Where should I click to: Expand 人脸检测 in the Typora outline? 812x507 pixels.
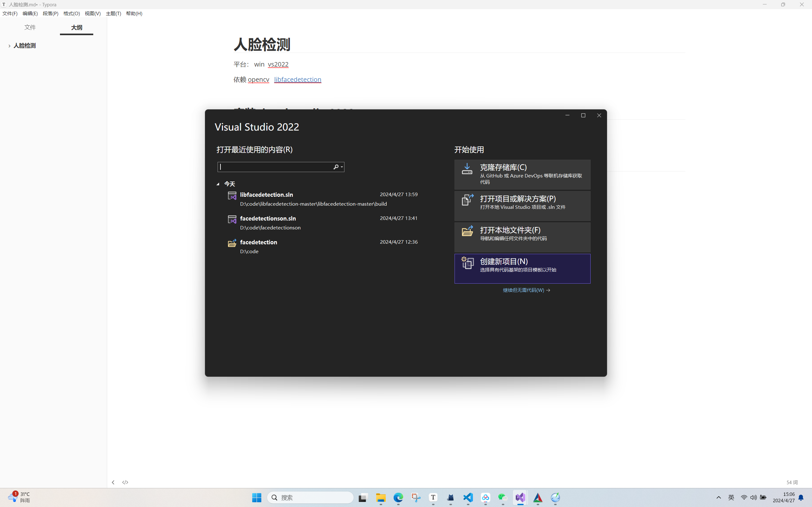[9, 46]
